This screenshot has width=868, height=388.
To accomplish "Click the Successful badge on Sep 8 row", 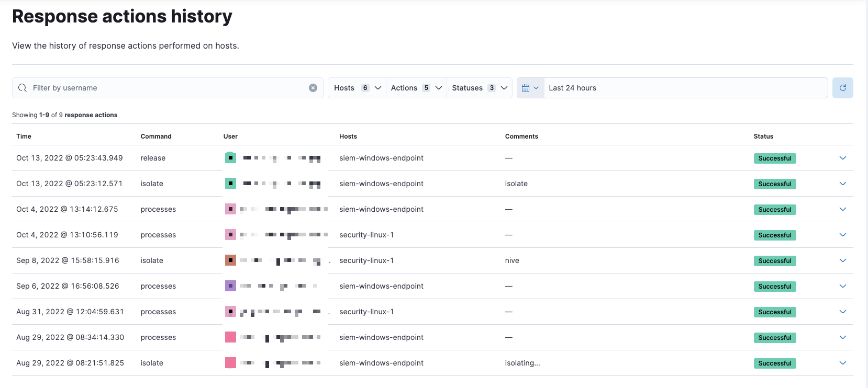I will tap(774, 261).
